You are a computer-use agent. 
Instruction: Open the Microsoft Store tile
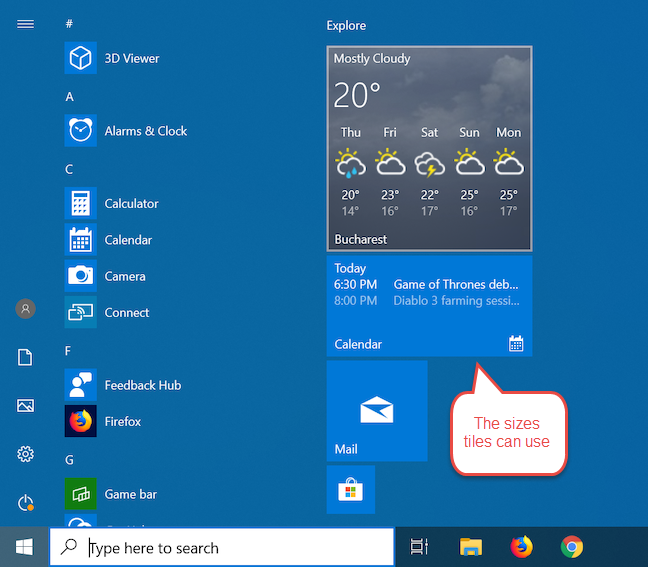click(x=351, y=490)
